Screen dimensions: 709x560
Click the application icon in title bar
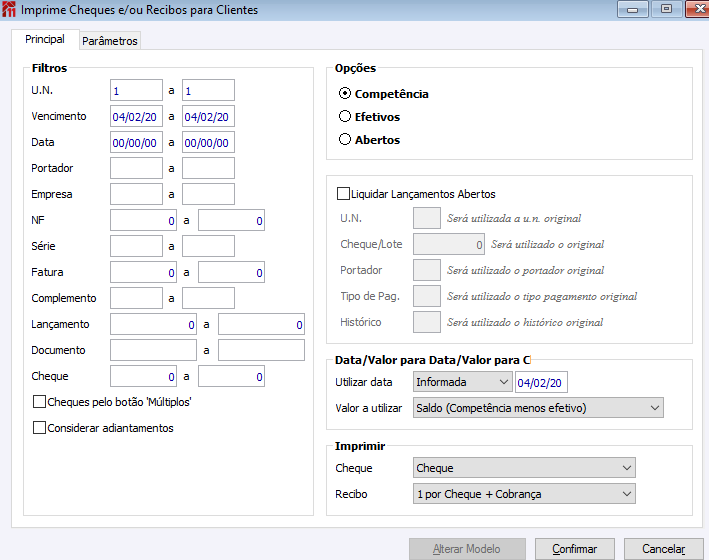pyautogui.click(x=10, y=10)
